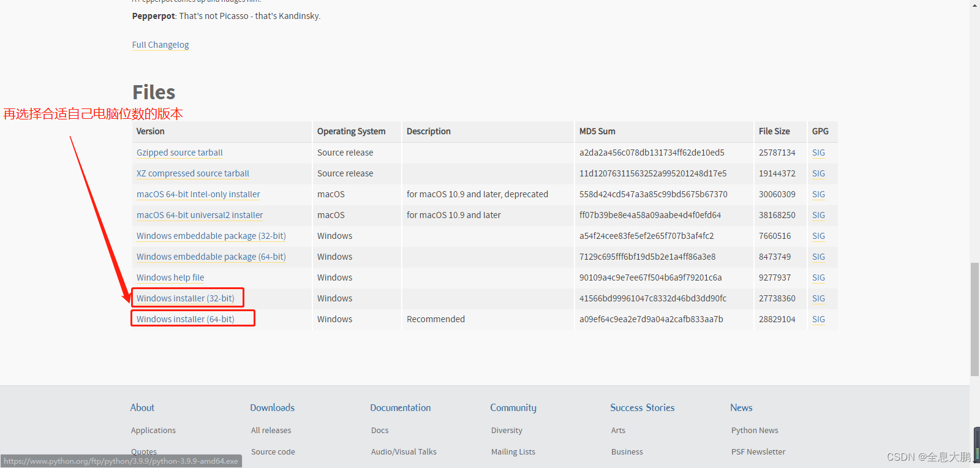The image size is (980, 468).
Task: Open the Business footer link
Action: click(x=627, y=452)
